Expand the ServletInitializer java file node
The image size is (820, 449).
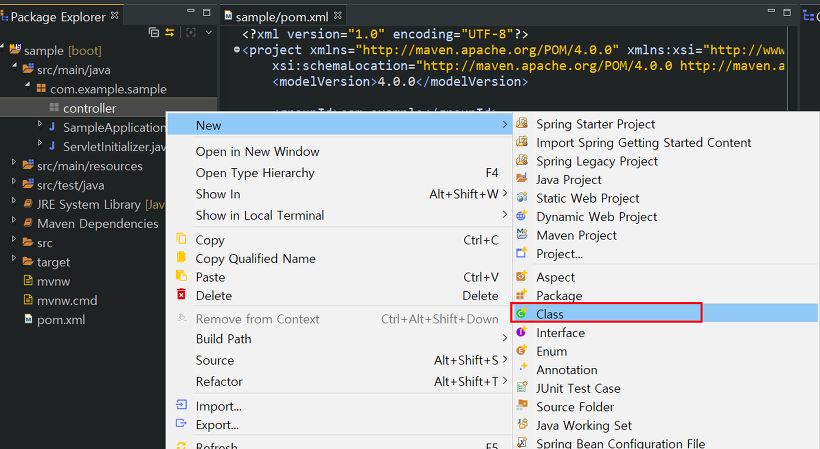pyautogui.click(x=40, y=143)
